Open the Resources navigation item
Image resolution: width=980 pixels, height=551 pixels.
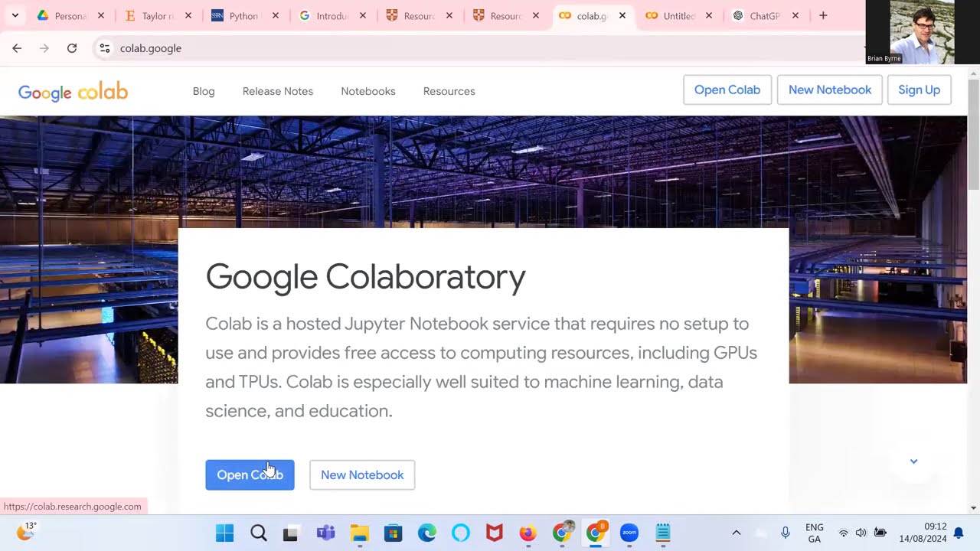(449, 91)
